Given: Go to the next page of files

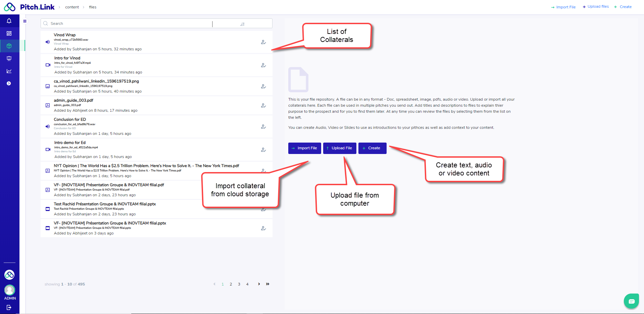Looking at the screenshot, I should point(259,284).
